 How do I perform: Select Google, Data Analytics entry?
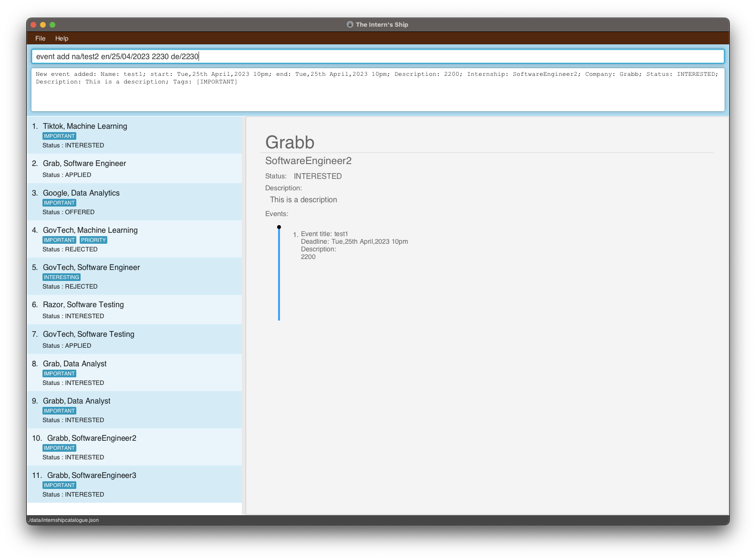click(x=135, y=202)
